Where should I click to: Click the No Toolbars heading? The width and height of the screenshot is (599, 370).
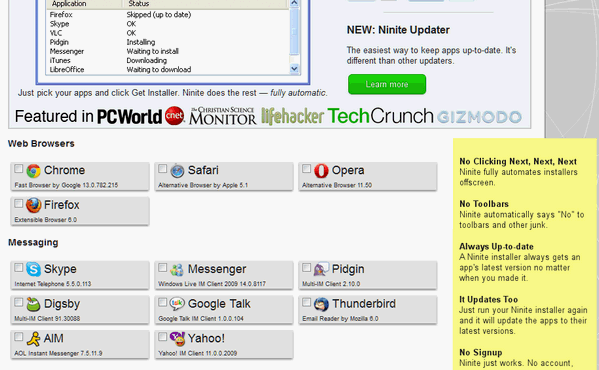click(x=484, y=204)
